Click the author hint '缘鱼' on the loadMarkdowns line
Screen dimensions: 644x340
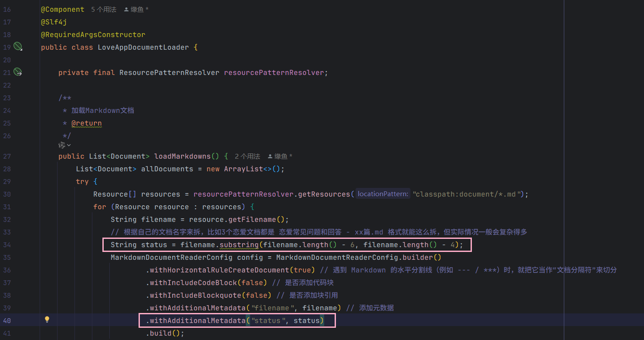click(280, 156)
